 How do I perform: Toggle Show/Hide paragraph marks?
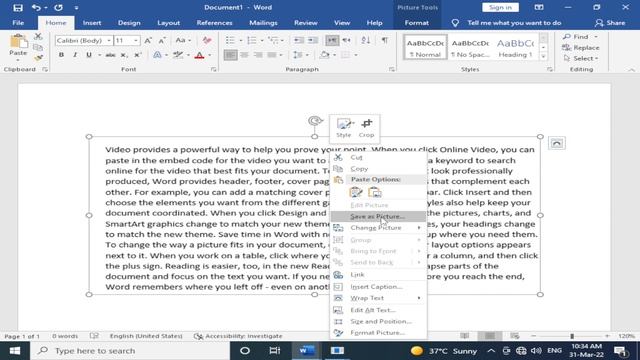click(384, 40)
